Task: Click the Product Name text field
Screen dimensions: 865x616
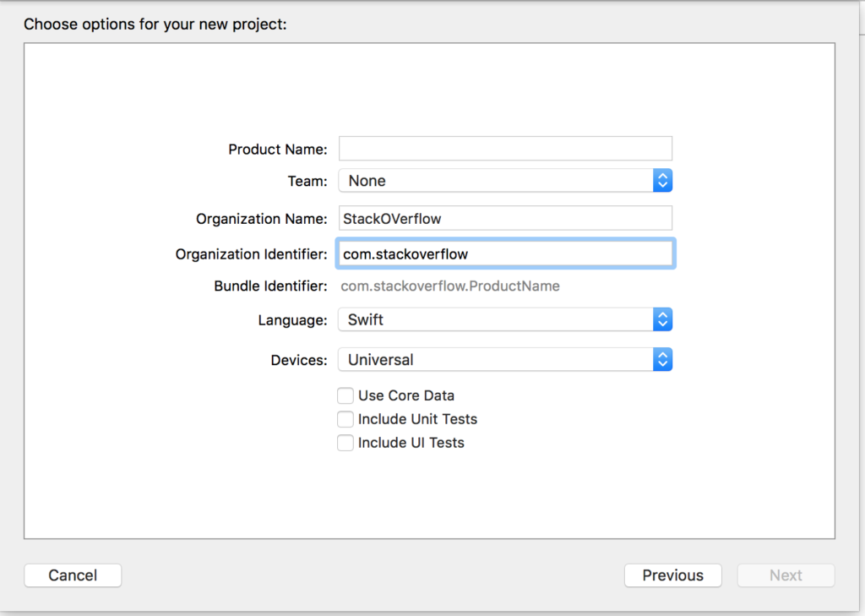Action: coord(505,149)
